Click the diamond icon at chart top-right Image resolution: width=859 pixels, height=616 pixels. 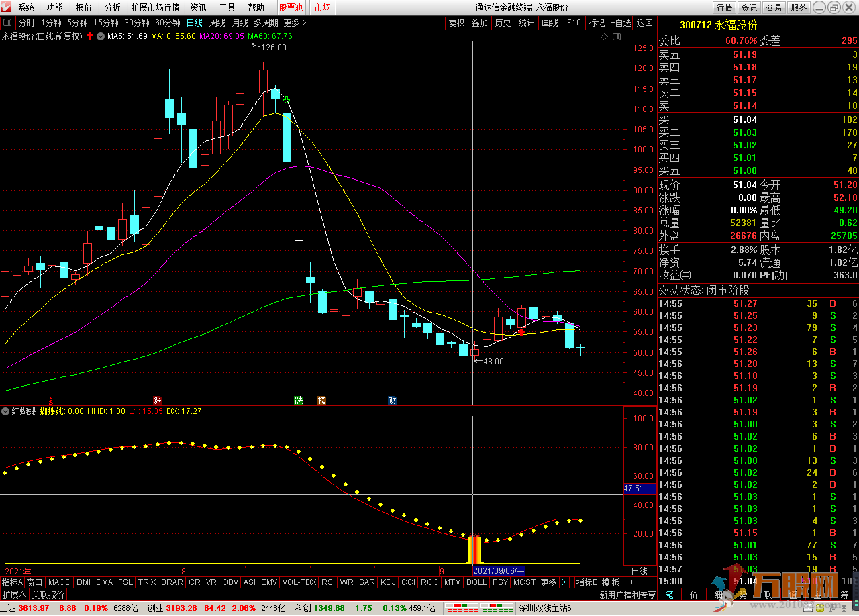point(605,36)
